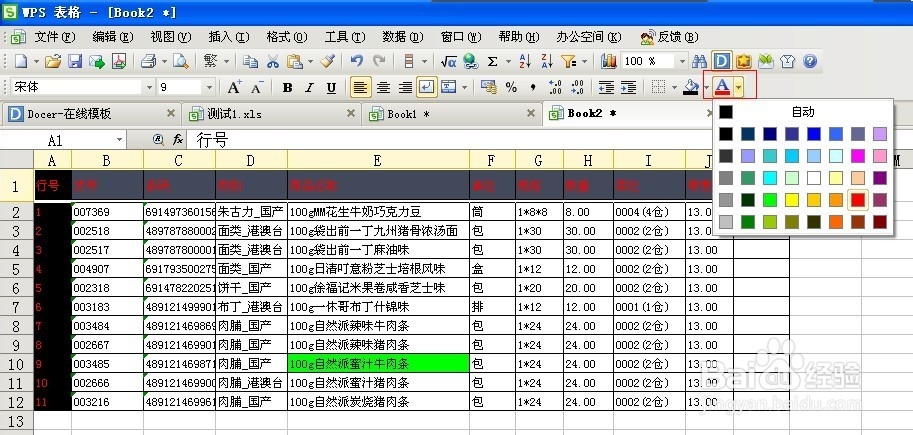Open the 数据 menu
The image size is (913, 435).
click(x=402, y=37)
